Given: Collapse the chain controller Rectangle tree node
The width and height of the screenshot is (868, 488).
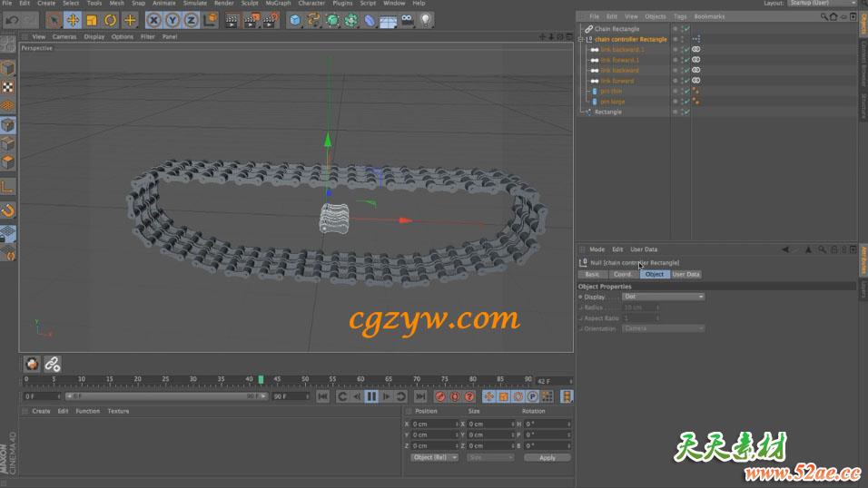Looking at the screenshot, I should click(581, 39).
